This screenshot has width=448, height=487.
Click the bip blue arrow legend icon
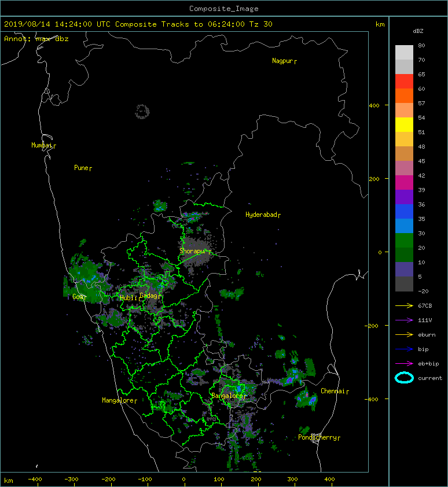[x=404, y=349]
